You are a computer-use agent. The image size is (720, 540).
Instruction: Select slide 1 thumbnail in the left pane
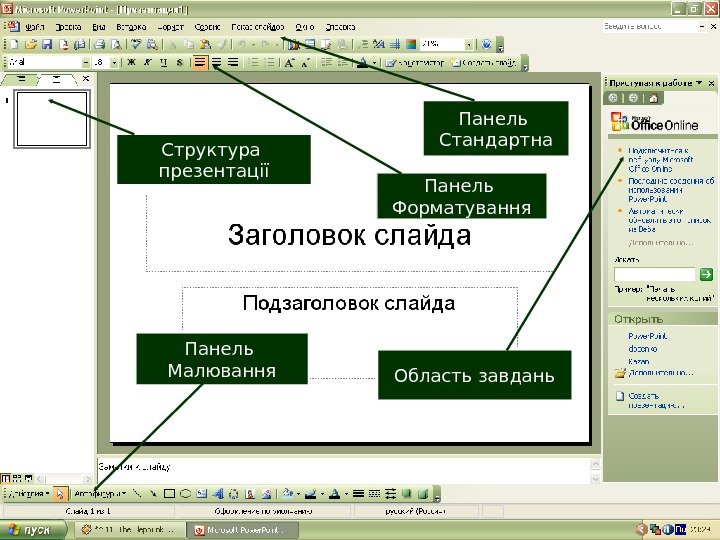point(52,119)
